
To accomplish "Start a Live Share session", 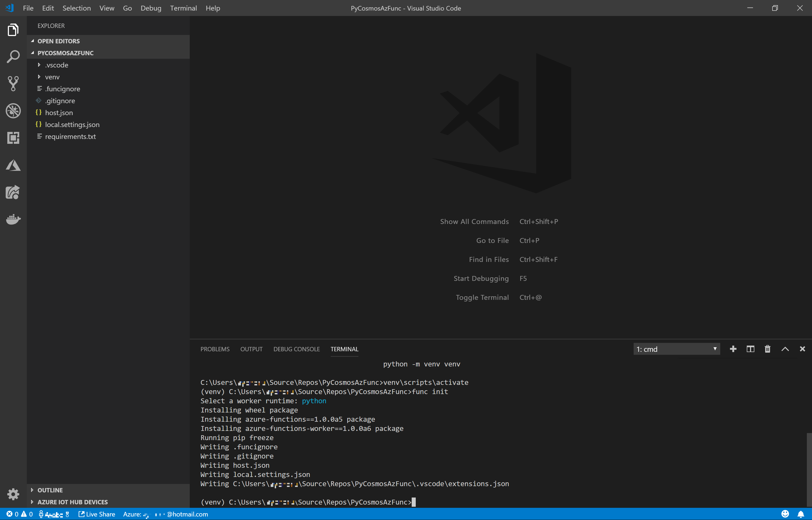I will 97,514.
